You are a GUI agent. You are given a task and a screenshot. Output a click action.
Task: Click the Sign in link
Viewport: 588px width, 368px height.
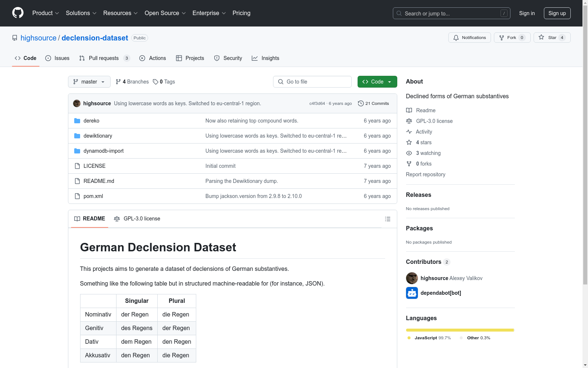click(x=527, y=13)
